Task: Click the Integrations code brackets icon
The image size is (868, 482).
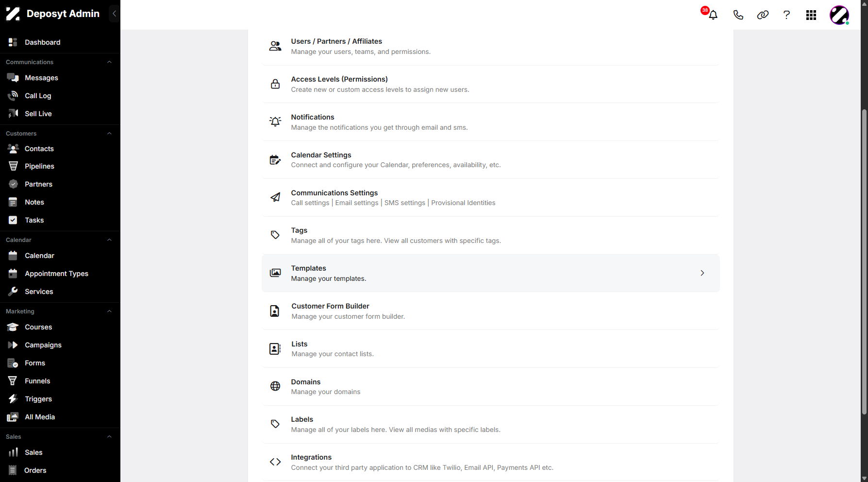Action: [x=275, y=462]
